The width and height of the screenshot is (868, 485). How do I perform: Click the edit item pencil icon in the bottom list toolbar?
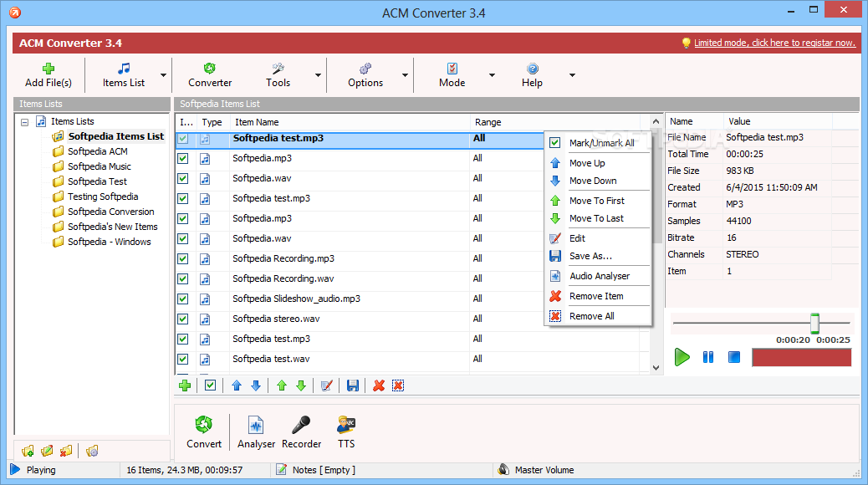[327, 385]
